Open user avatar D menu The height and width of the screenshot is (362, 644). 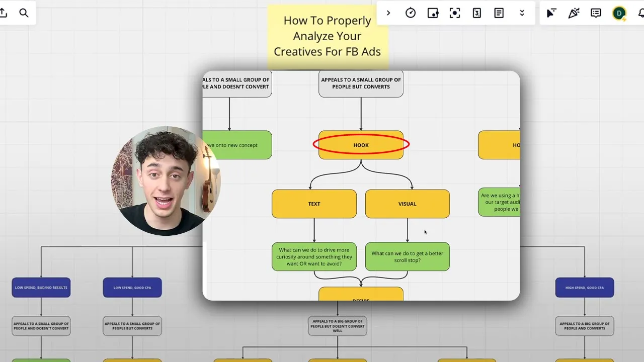coord(619,14)
